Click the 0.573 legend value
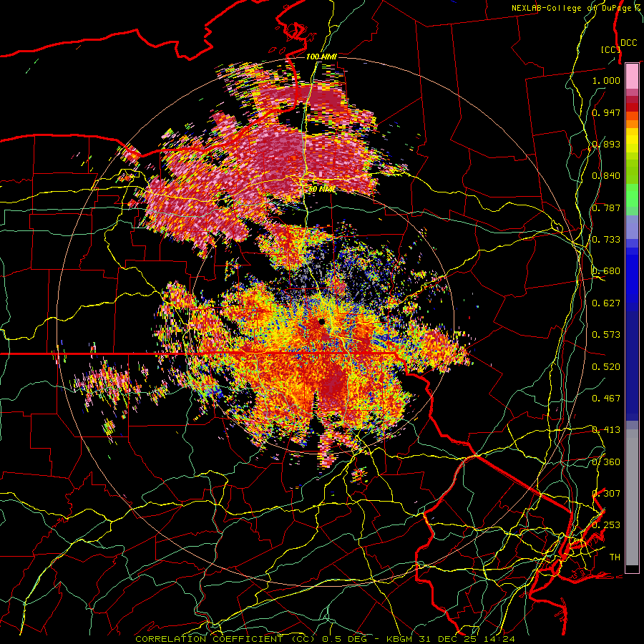 [x=606, y=334]
